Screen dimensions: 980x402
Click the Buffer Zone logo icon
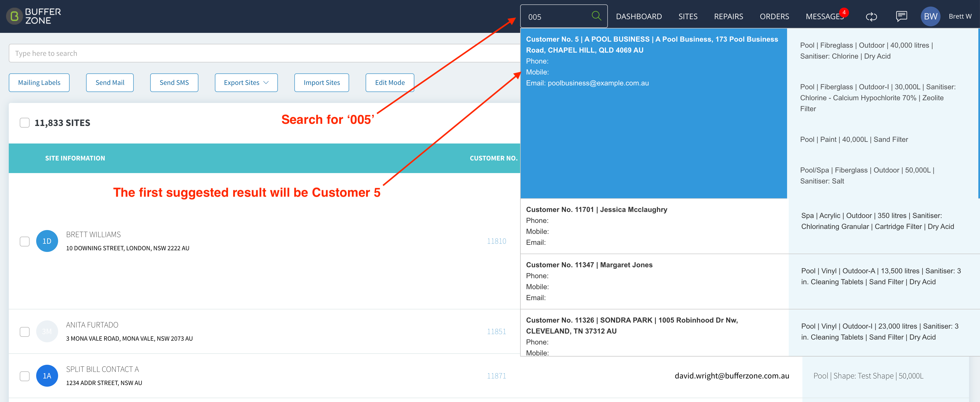15,16
